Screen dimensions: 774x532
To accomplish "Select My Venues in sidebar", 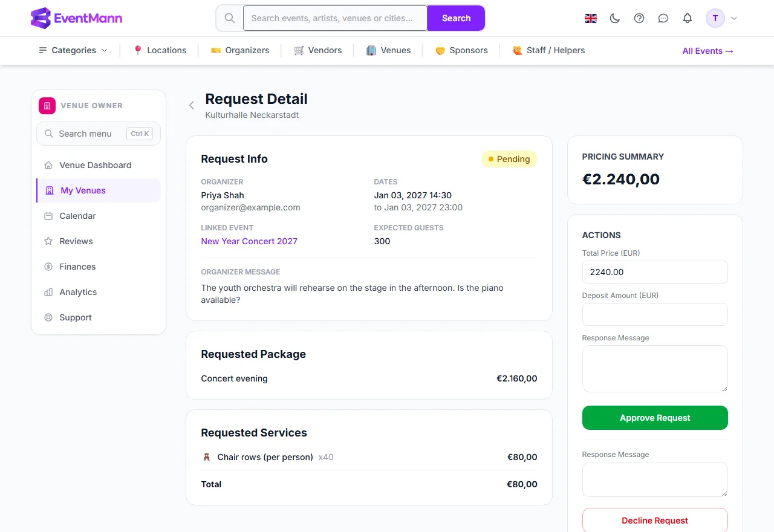I will point(99,190).
